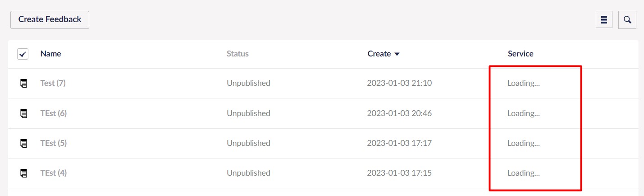
Task: Click the document icon beside Test (7)
Action: tap(24, 83)
